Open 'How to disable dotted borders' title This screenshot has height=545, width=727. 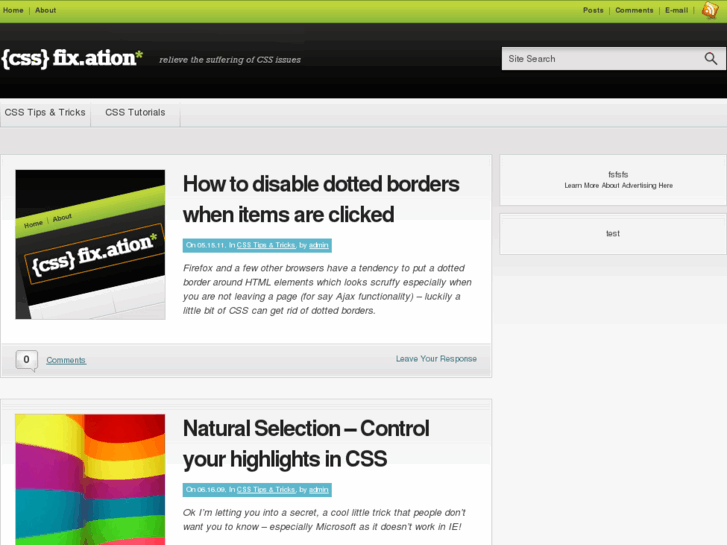[x=321, y=199]
